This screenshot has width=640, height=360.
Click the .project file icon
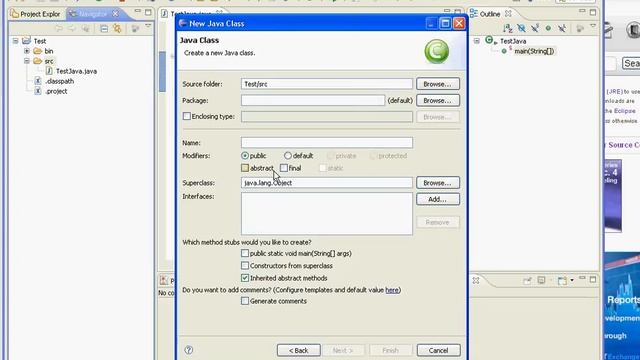click(38, 91)
